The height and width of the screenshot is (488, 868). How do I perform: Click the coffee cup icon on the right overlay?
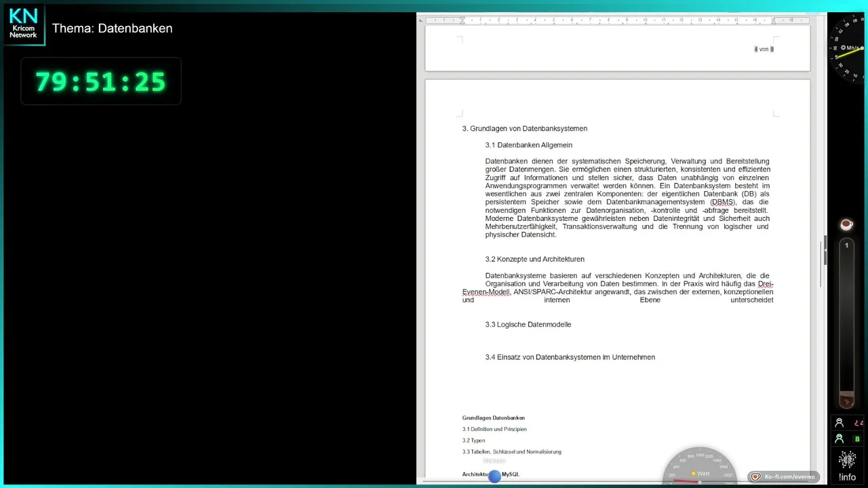(846, 224)
